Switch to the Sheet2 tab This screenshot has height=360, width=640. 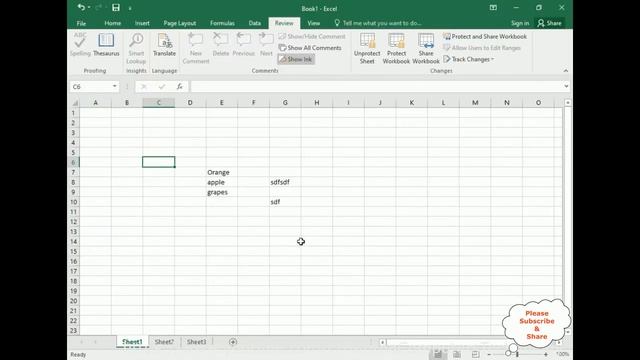(x=164, y=342)
